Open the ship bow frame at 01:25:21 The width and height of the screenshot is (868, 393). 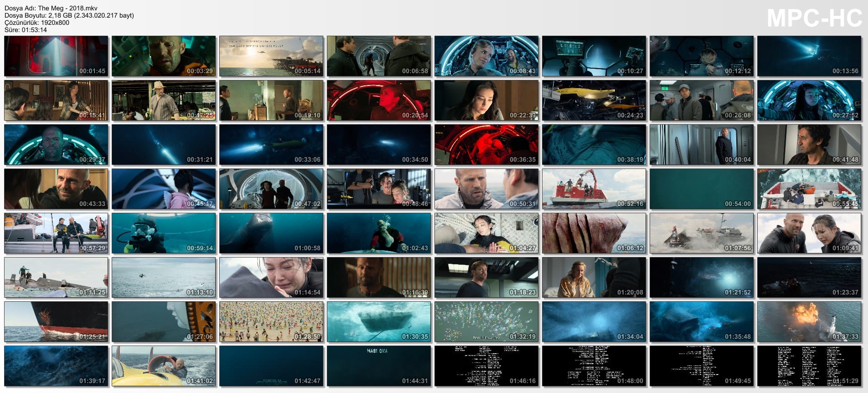coord(56,322)
